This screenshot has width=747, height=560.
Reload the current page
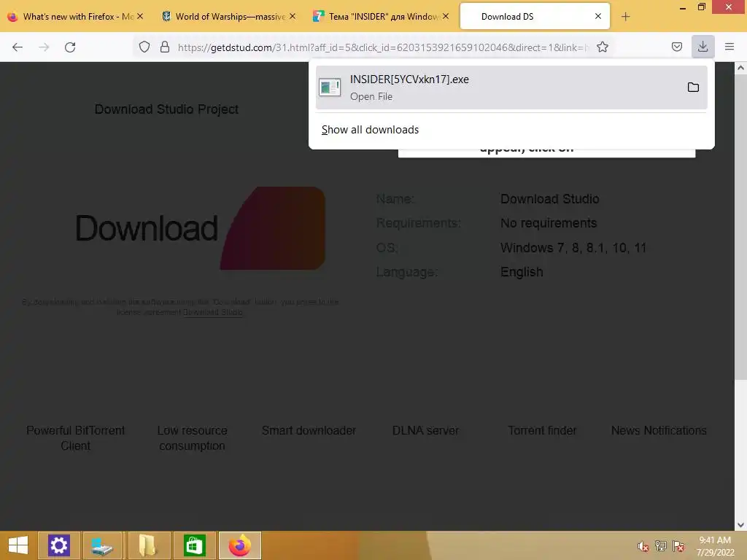point(70,47)
